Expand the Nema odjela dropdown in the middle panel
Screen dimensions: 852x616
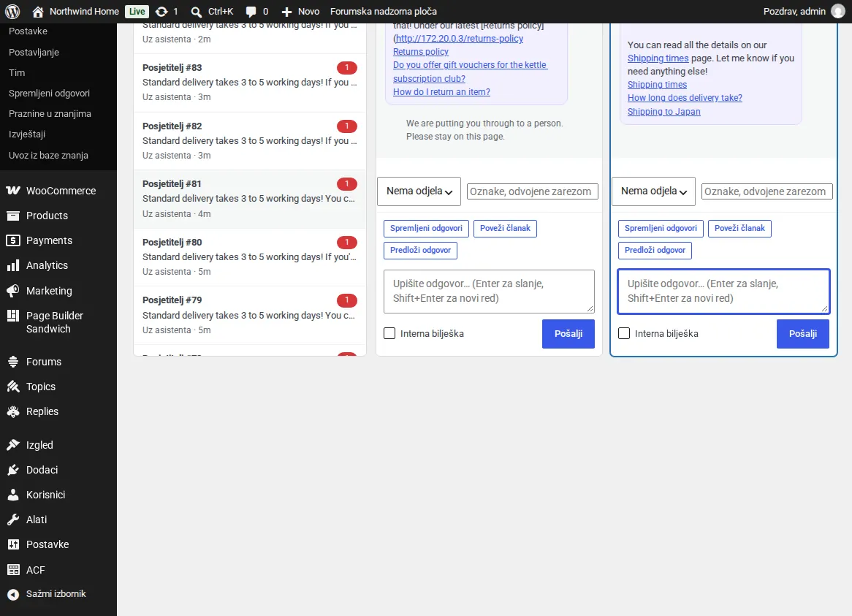[419, 191]
